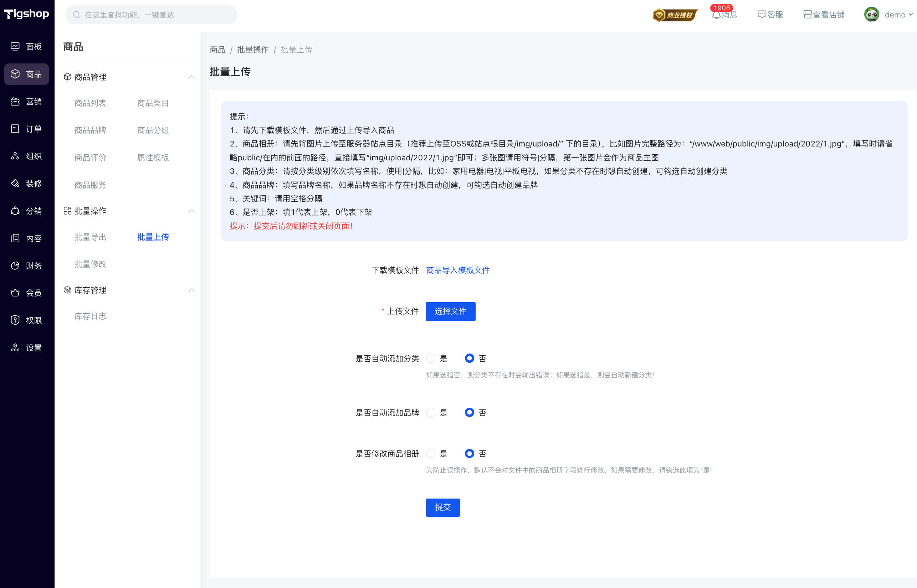The height and width of the screenshot is (588, 917).
Task: Collapse the Product Management menu group
Action: pos(191,77)
